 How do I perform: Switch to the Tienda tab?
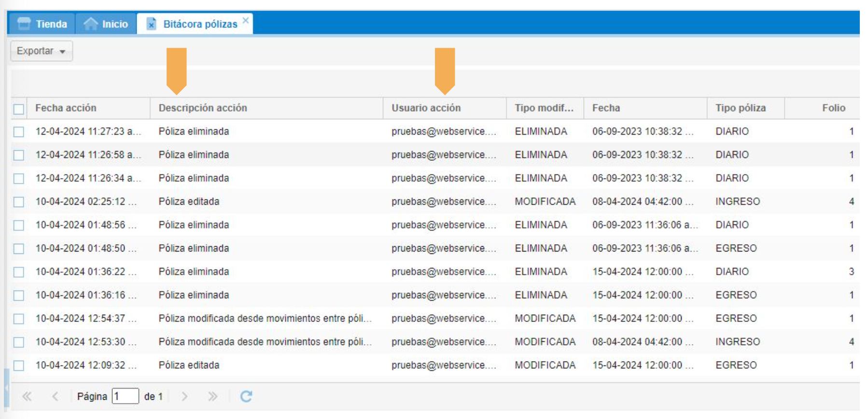(x=51, y=24)
